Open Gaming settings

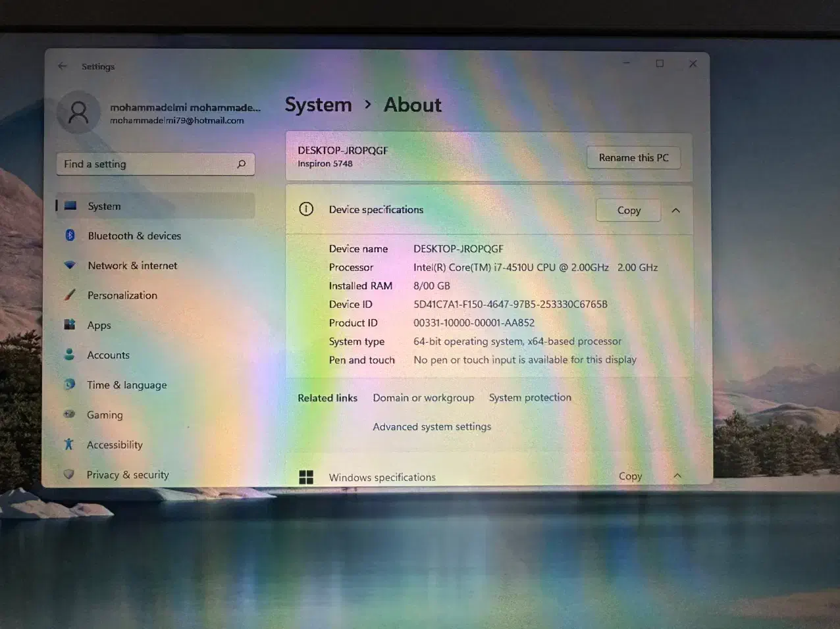coord(155,415)
